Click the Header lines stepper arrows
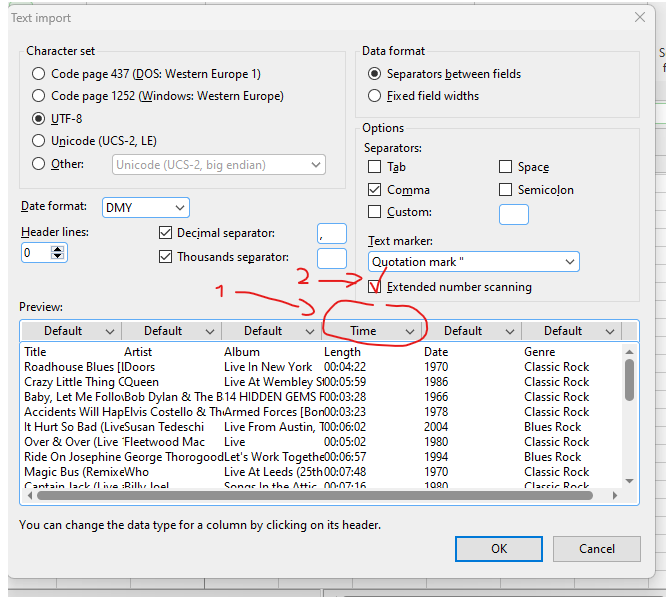672x599 pixels. 58,254
